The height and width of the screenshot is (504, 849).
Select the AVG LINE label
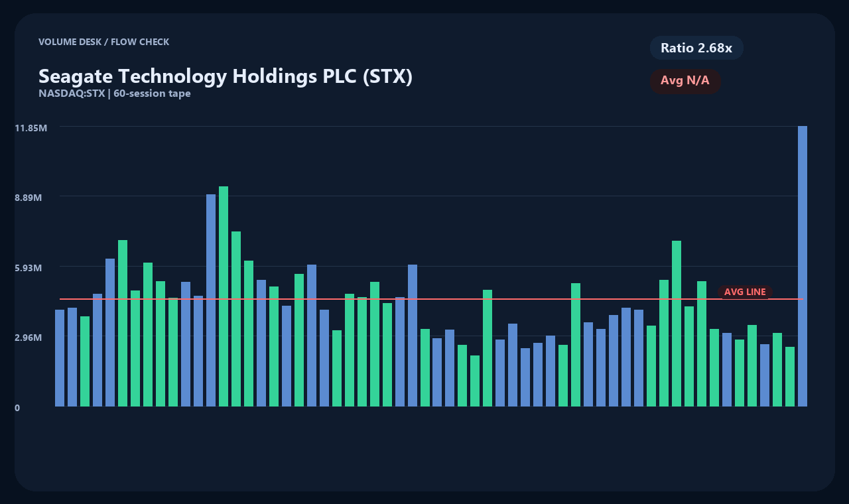[745, 292]
